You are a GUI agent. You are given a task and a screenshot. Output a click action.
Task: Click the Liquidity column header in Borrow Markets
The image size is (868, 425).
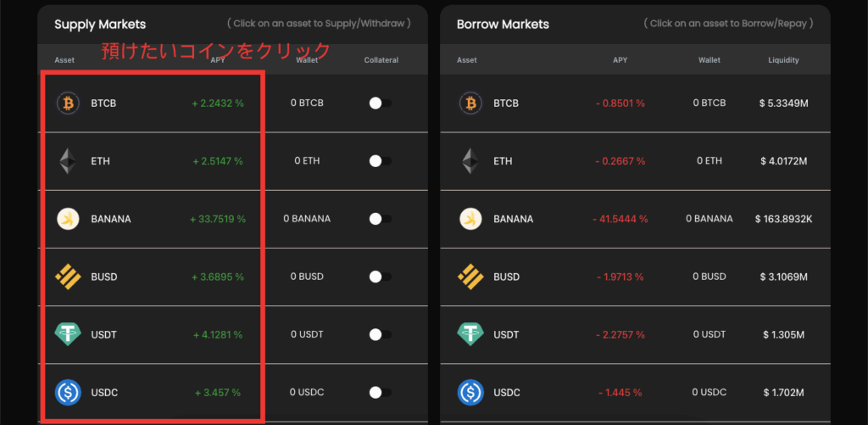coord(783,60)
